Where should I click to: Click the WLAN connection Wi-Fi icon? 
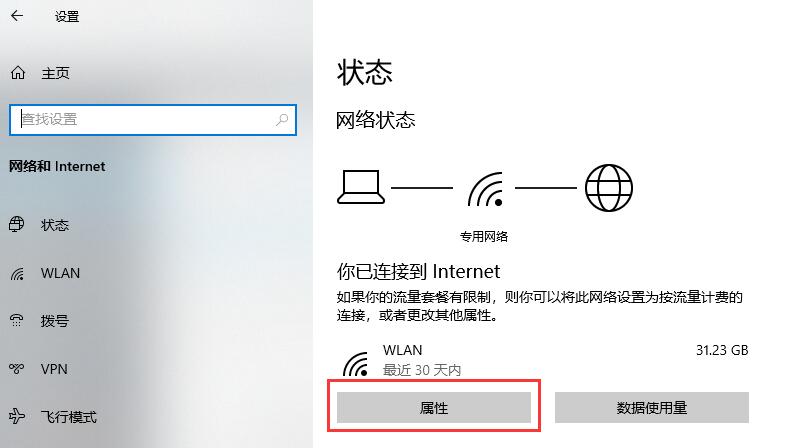coord(356,364)
